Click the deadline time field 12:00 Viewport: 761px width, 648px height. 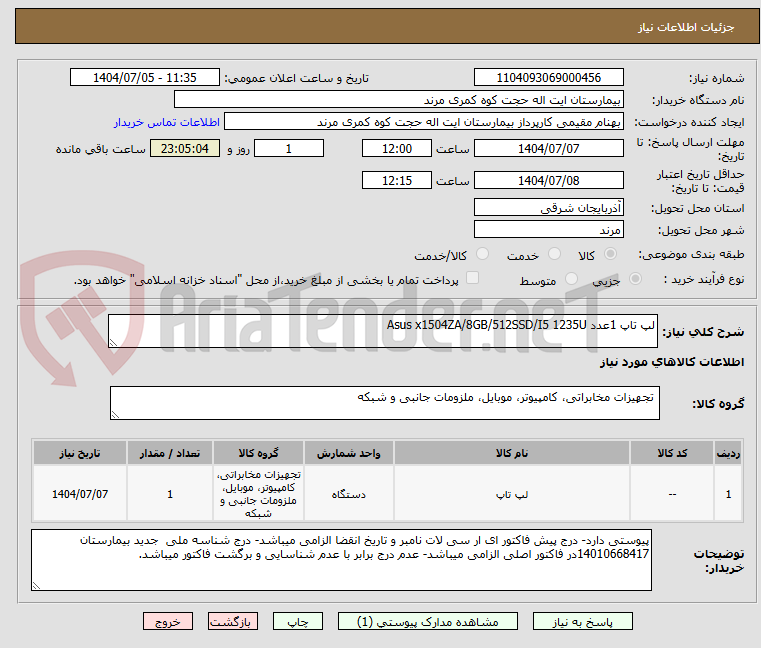click(x=397, y=148)
